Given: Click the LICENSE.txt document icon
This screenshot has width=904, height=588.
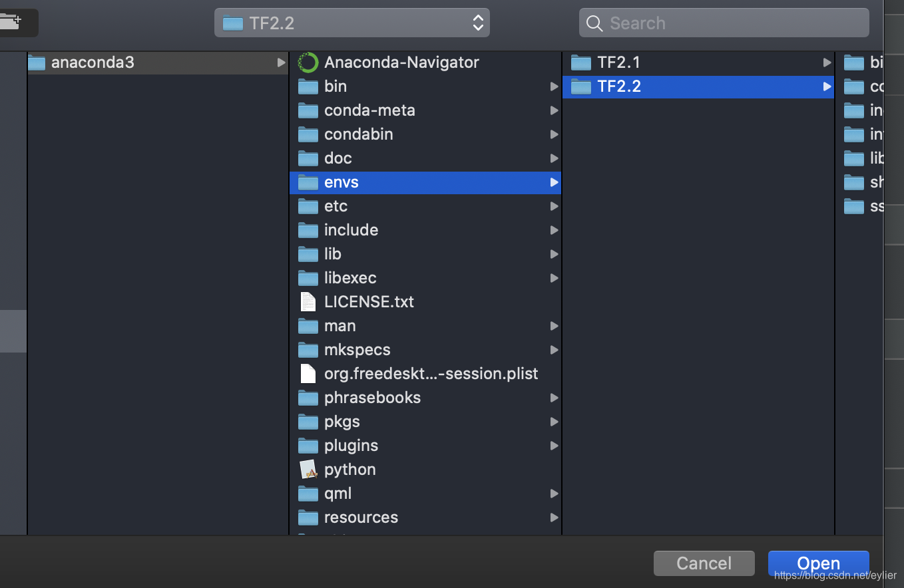Looking at the screenshot, I should click(x=308, y=301).
